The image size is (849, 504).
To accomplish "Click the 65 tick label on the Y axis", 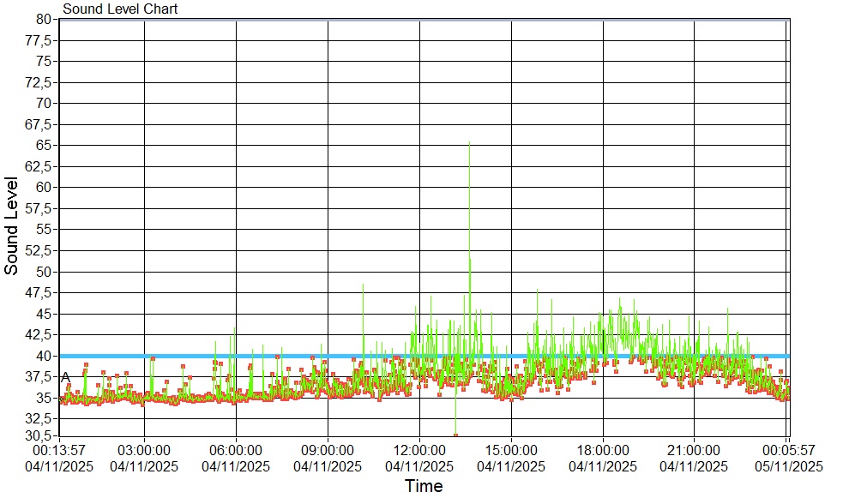I will tap(45, 145).
